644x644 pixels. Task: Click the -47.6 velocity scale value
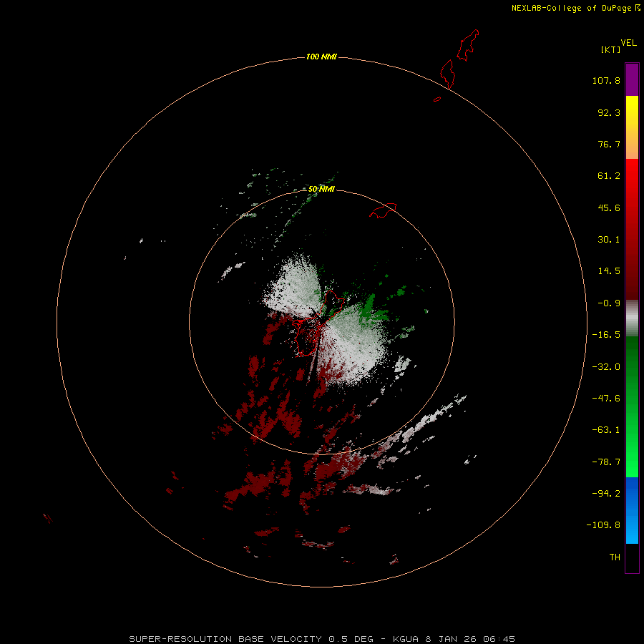pyautogui.click(x=606, y=399)
